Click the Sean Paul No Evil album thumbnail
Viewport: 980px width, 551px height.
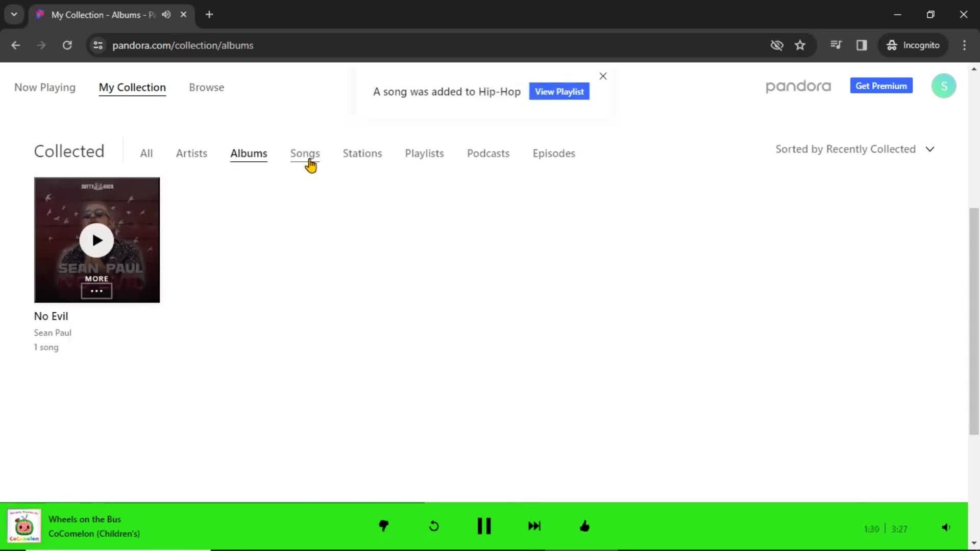point(97,239)
